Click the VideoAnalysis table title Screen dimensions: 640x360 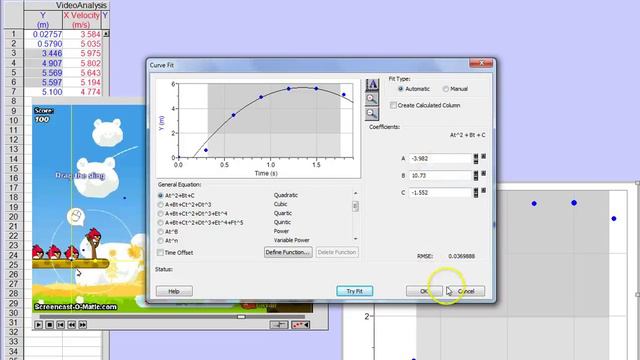81,5
